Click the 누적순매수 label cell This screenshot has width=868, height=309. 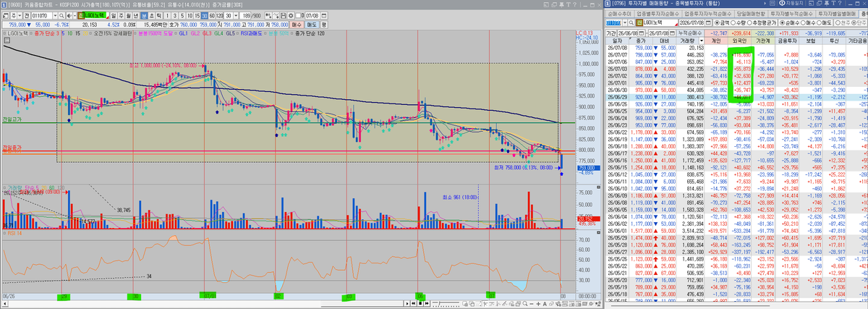point(689,33)
